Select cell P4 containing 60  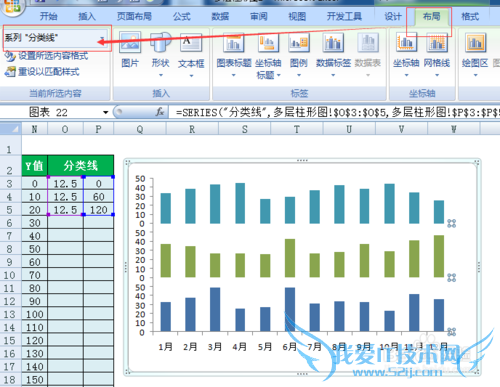tap(99, 197)
